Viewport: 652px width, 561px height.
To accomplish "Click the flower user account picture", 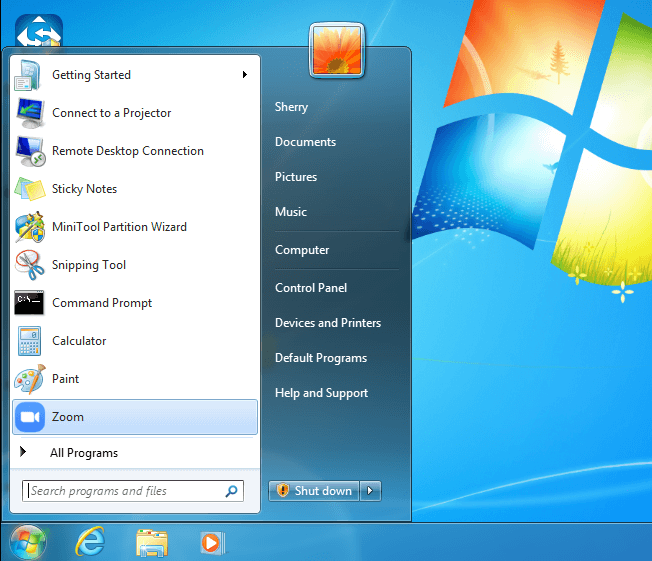I will [337, 50].
